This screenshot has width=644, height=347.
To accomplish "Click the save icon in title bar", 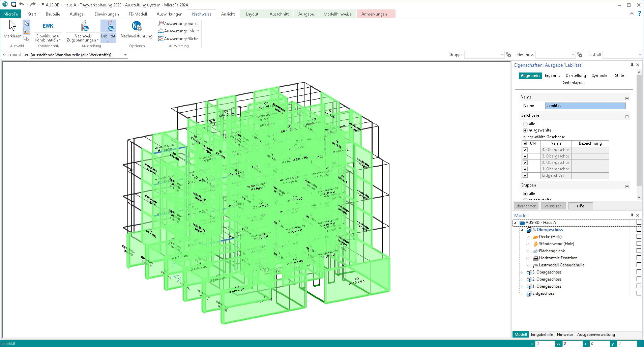I will (14, 5).
